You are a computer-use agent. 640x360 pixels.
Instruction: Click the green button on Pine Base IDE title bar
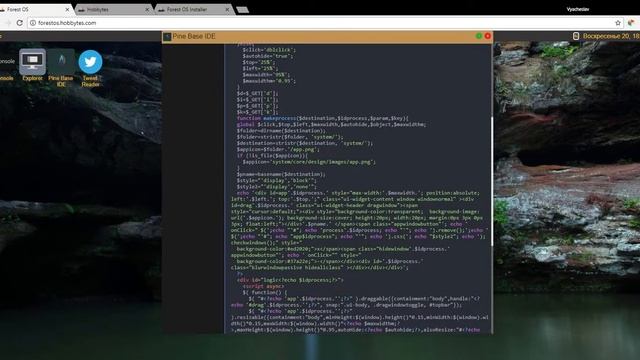479,36
